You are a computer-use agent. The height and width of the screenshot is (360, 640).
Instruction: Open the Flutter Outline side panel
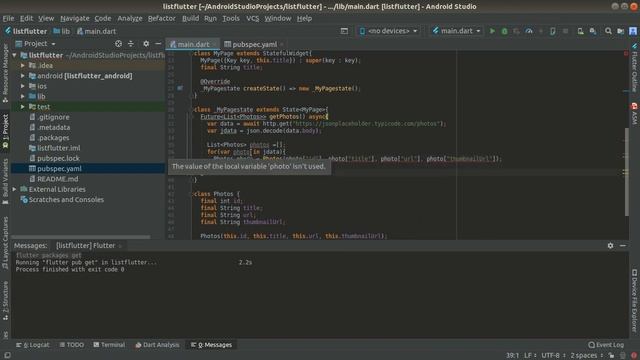pos(634,68)
